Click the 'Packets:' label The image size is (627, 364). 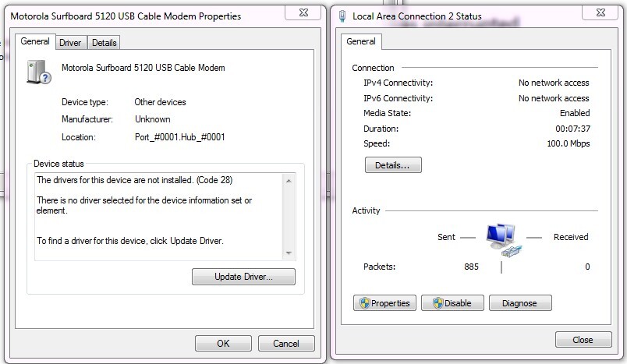coord(379,267)
